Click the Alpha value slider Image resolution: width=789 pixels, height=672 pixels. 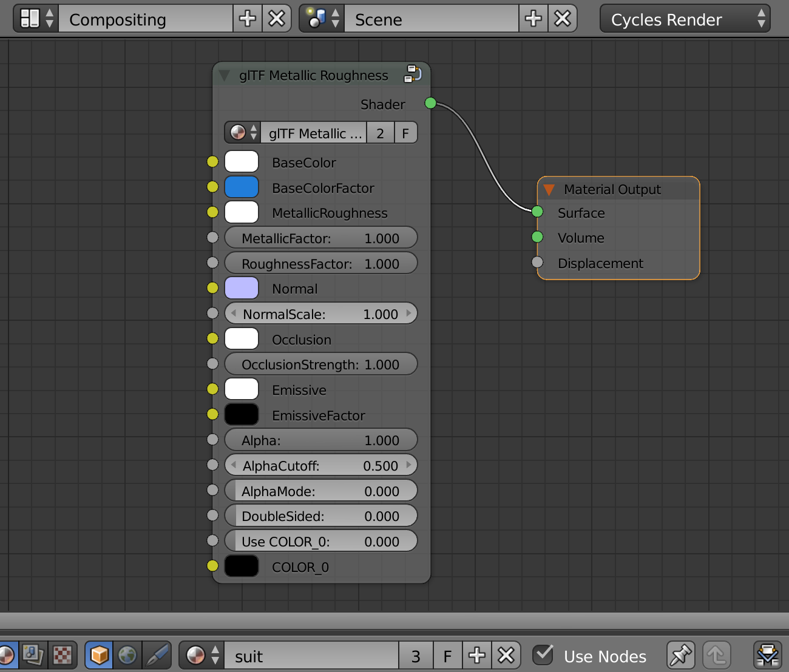[321, 440]
